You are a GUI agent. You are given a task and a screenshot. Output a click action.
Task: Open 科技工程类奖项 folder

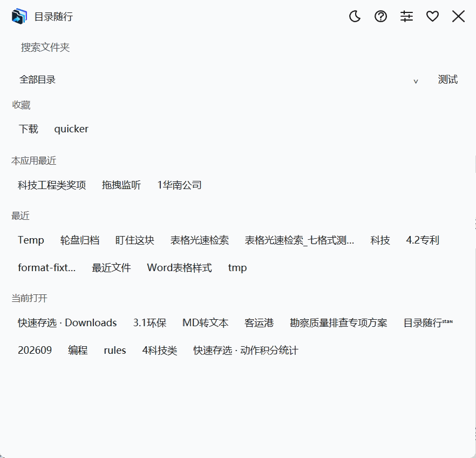point(52,185)
